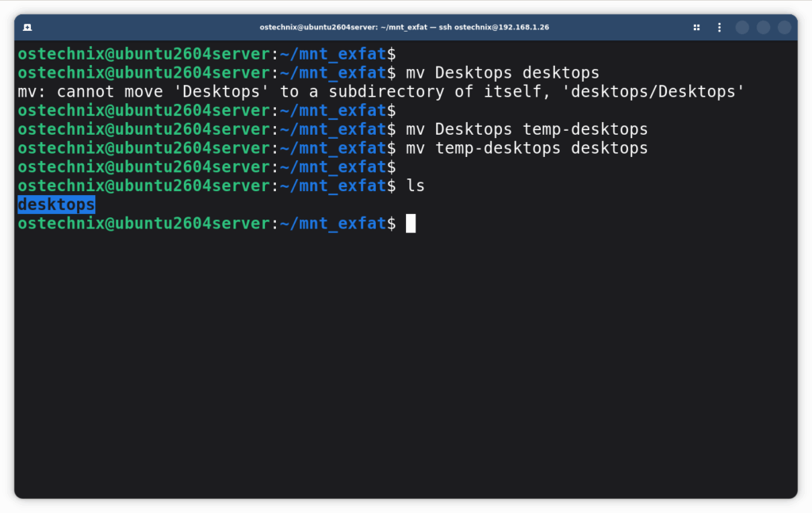Click the new tab icon in title bar

click(28, 28)
